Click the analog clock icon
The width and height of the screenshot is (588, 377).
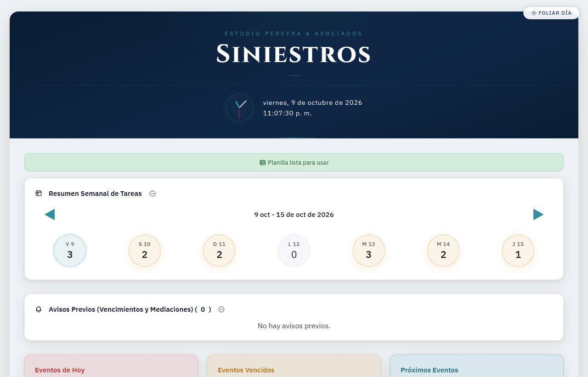coord(239,108)
